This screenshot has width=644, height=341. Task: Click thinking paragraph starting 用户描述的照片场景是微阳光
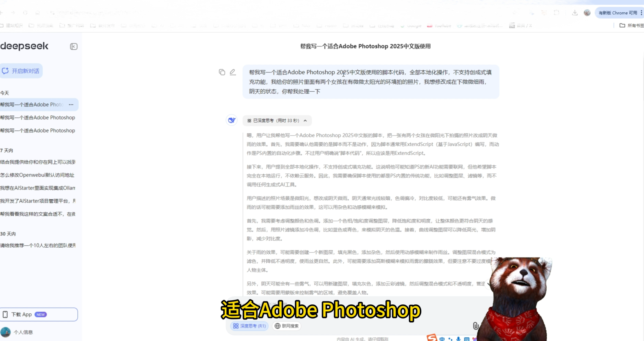[371, 202]
